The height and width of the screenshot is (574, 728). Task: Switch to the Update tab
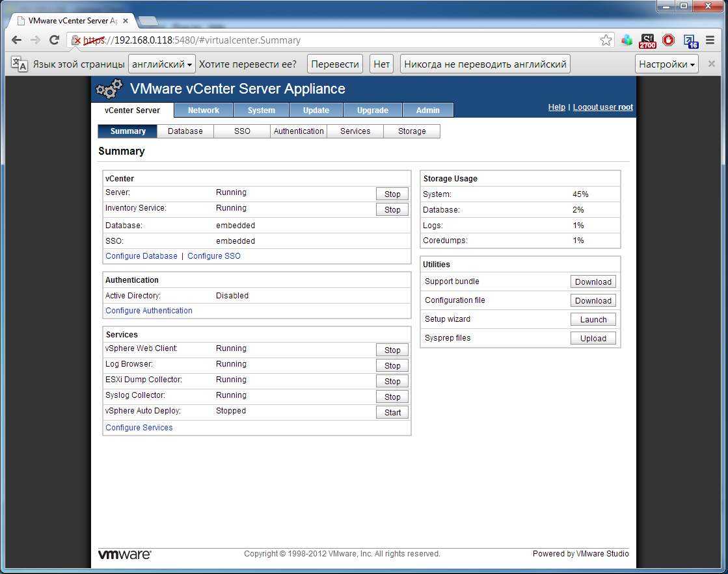click(316, 111)
